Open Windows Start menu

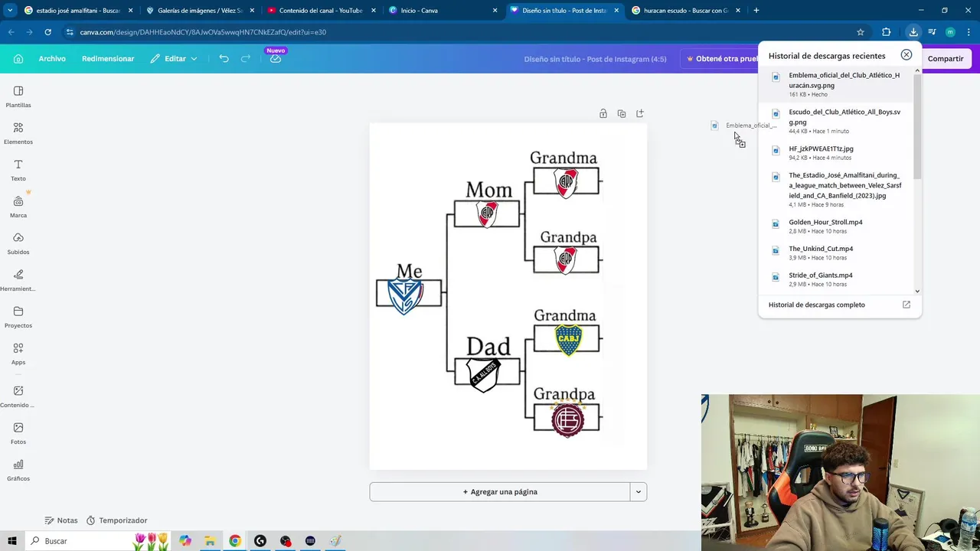pyautogui.click(x=12, y=541)
